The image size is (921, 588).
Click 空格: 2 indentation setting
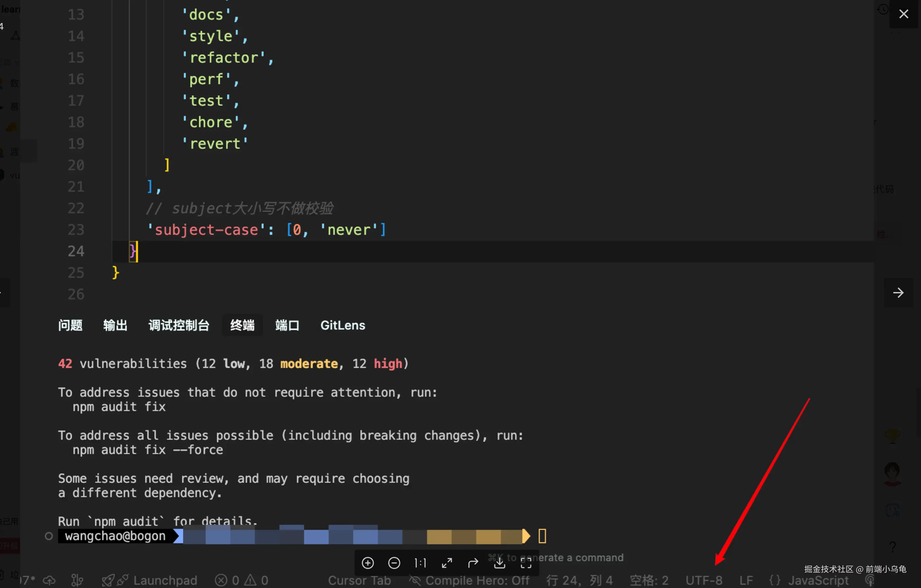(649, 580)
